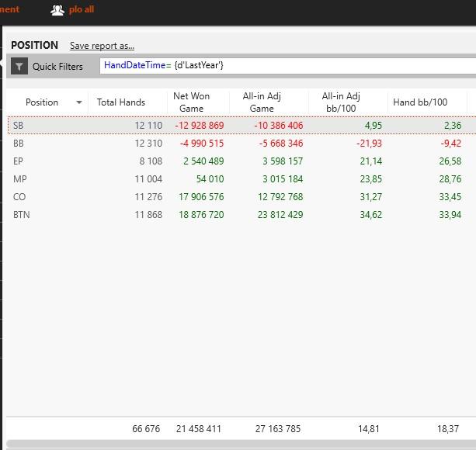Click the All-in Adj bb/100 column header
The width and height of the screenshot is (476, 450).
(x=341, y=102)
